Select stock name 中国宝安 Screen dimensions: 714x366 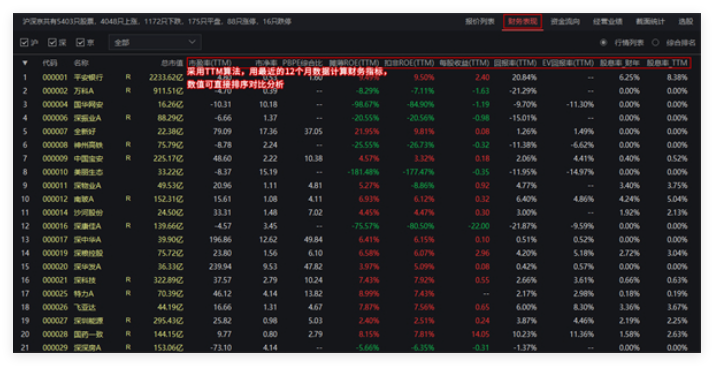coord(88,158)
